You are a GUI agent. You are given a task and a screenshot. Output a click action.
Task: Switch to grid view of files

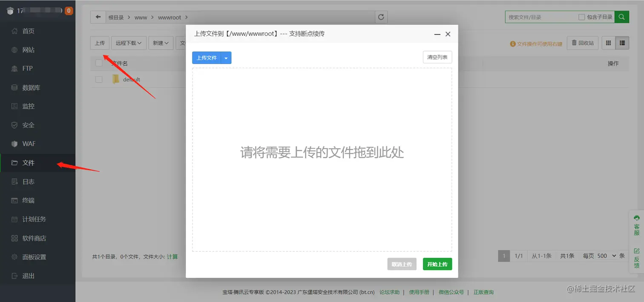pos(608,43)
